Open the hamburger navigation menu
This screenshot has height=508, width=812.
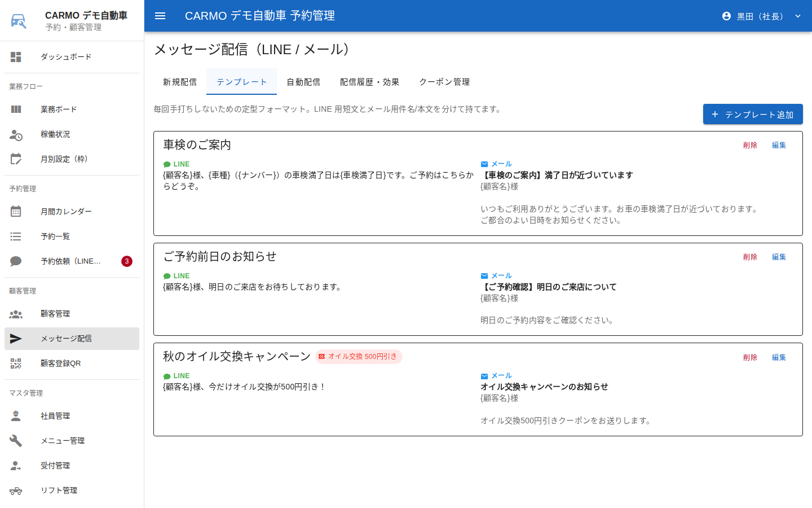(160, 16)
